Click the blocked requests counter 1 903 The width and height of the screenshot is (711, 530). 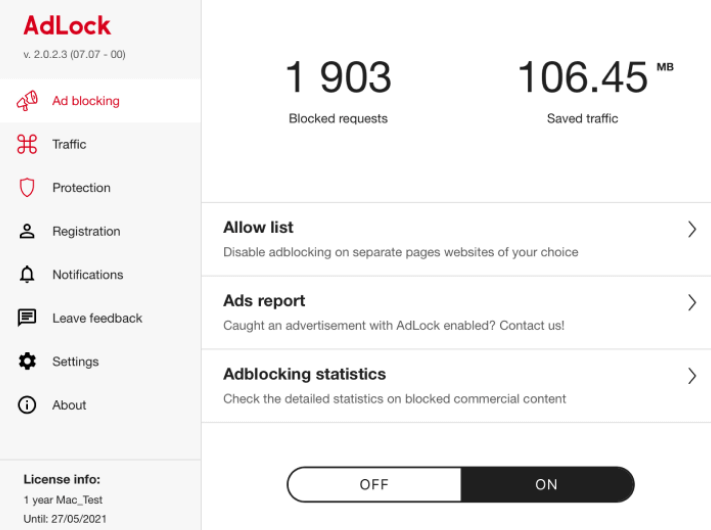[x=338, y=79]
